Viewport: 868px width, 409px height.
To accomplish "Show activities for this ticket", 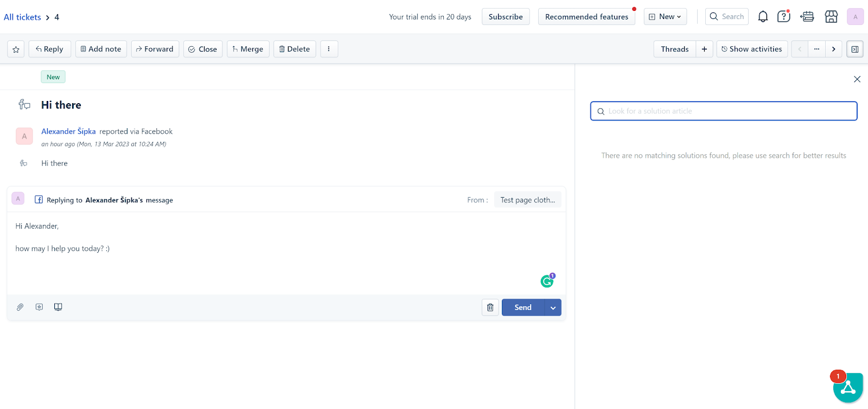I will pyautogui.click(x=751, y=49).
